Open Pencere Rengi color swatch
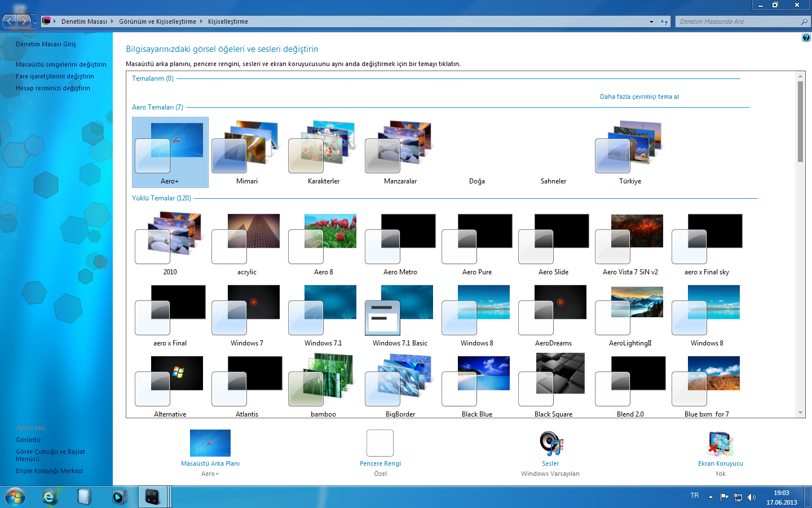 pyautogui.click(x=380, y=444)
